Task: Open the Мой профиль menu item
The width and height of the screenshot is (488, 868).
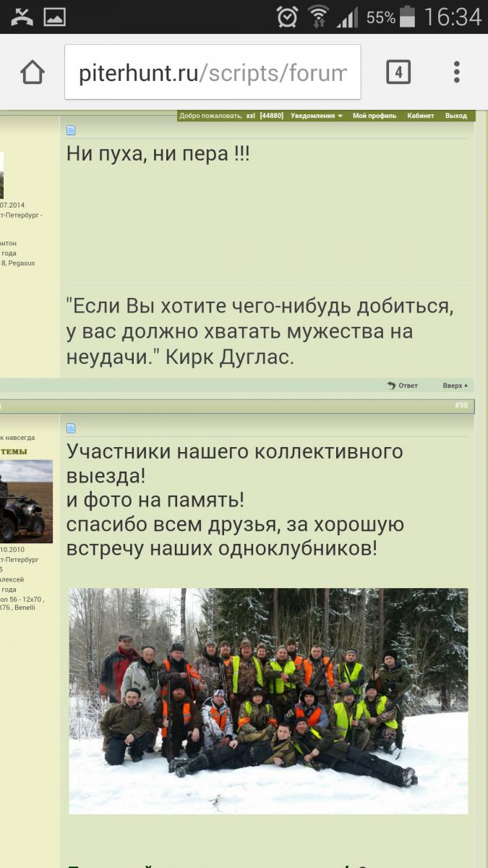Action: pyautogui.click(x=374, y=116)
